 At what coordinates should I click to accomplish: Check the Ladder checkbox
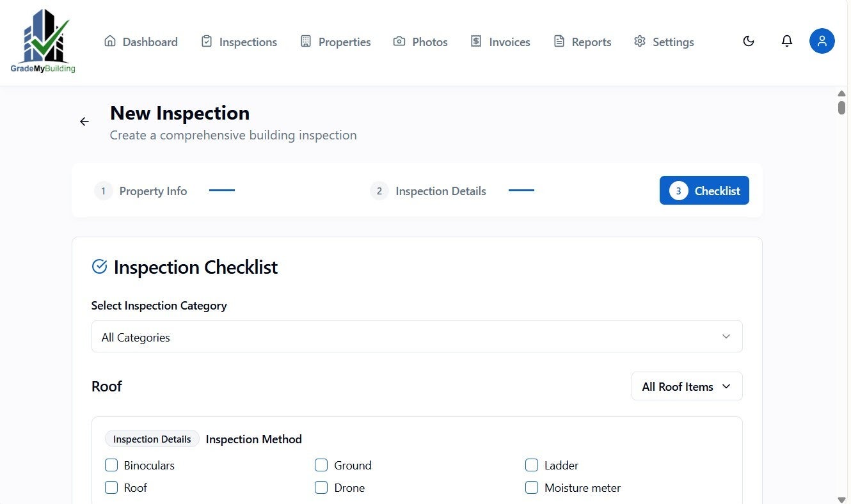pyautogui.click(x=532, y=465)
